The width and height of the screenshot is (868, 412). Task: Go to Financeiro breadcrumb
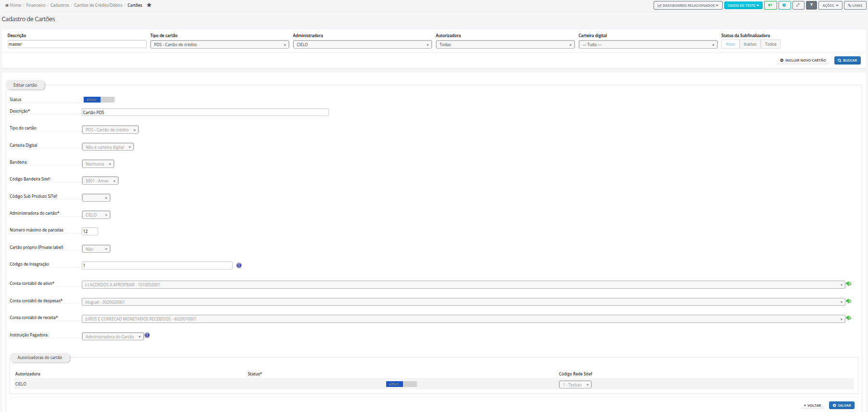pyautogui.click(x=36, y=5)
